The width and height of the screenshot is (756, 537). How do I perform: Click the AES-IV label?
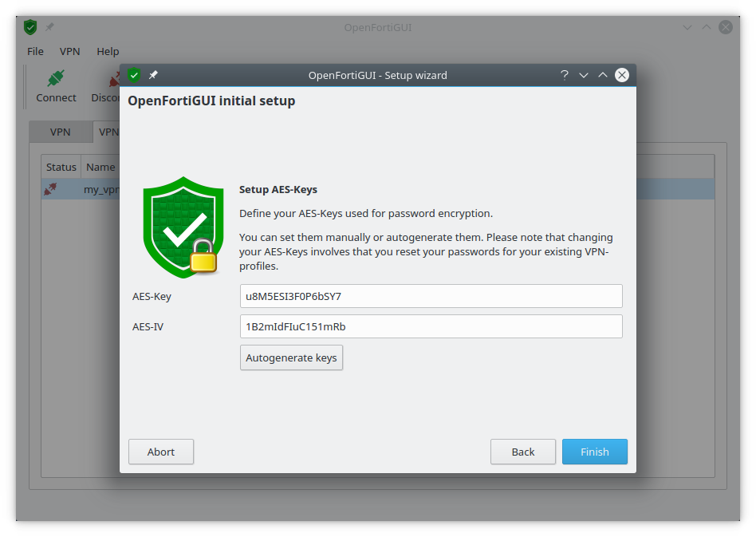coord(148,326)
